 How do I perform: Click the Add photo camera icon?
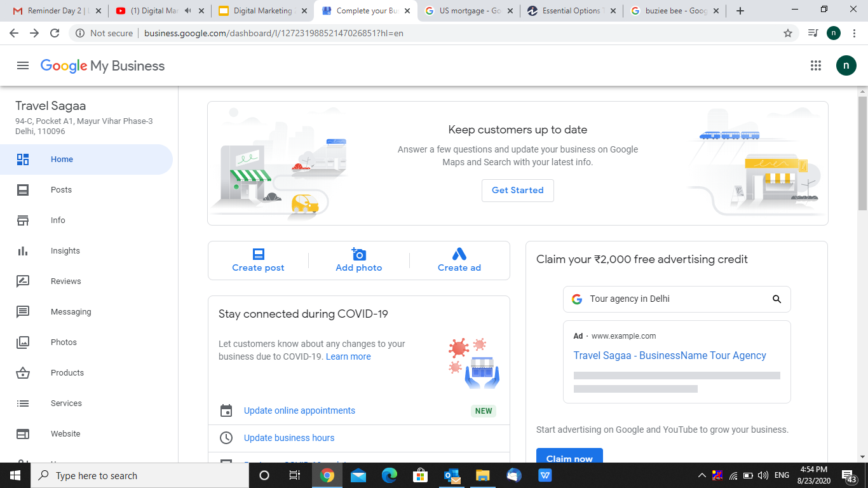tap(359, 254)
